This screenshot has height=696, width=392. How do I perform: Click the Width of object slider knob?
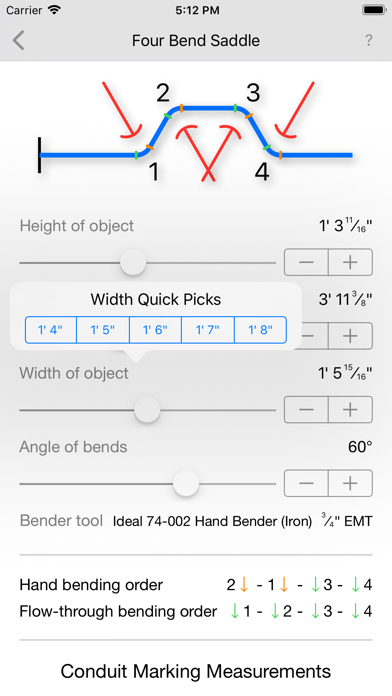point(147,409)
